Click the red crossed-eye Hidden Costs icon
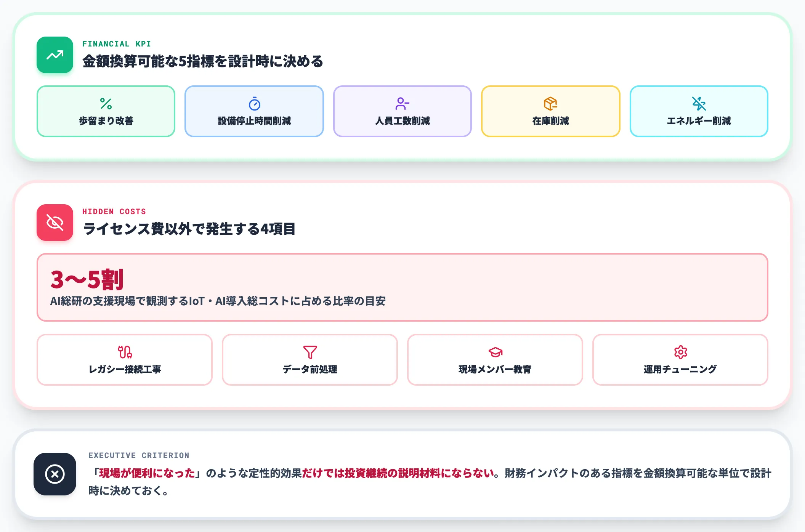This screenshot has height=532, width=805. (x=55, y=223)
